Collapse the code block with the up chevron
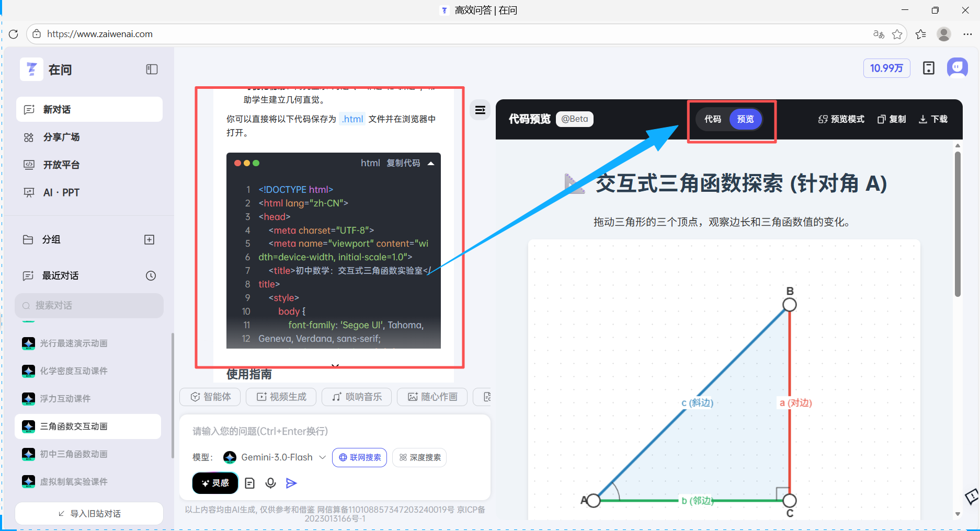Screen dimensions: 980x531 pyautogui.click(x=431, y=163)
